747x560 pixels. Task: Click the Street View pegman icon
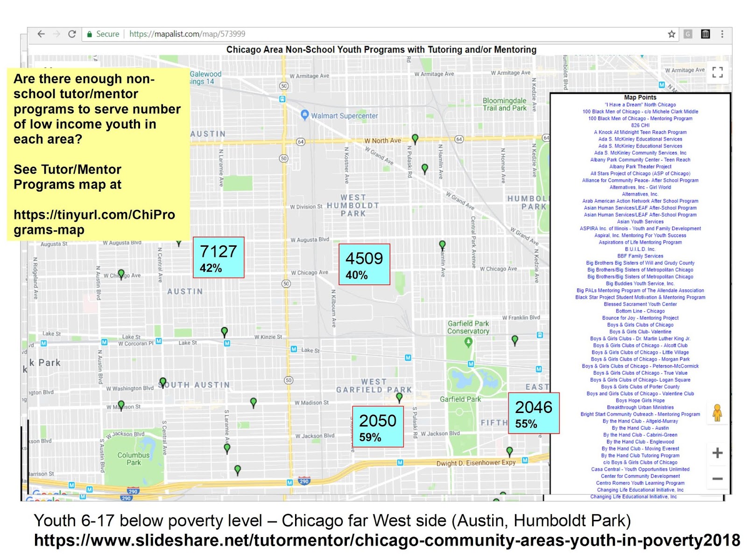click(718, 413)
